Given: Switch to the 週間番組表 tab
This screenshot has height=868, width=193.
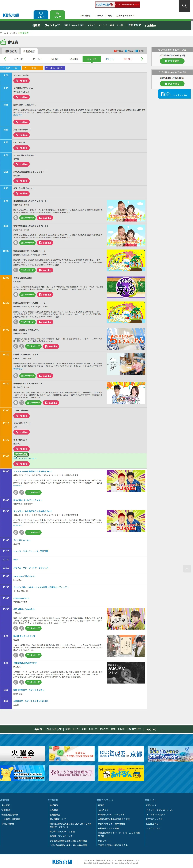Looking at the screenshot, I should 10,52.
